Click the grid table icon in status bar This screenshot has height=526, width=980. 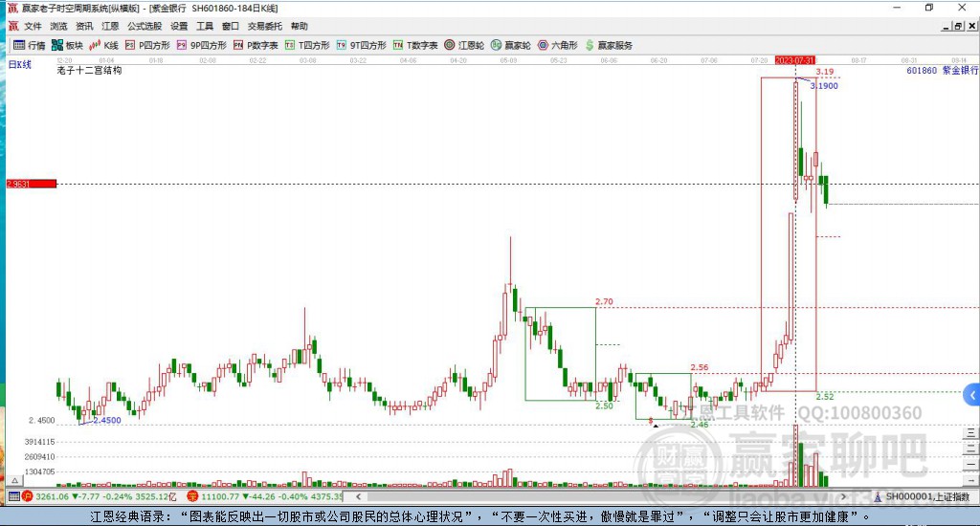(13, 496)
